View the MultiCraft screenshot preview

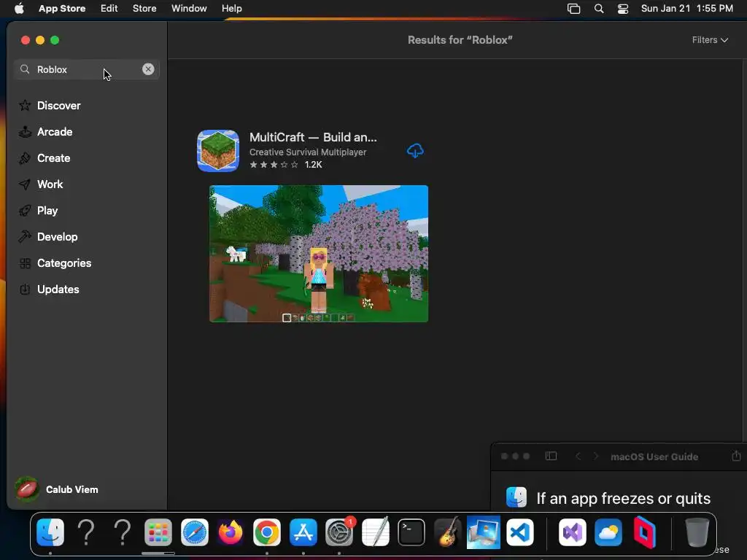click(319, 254)
